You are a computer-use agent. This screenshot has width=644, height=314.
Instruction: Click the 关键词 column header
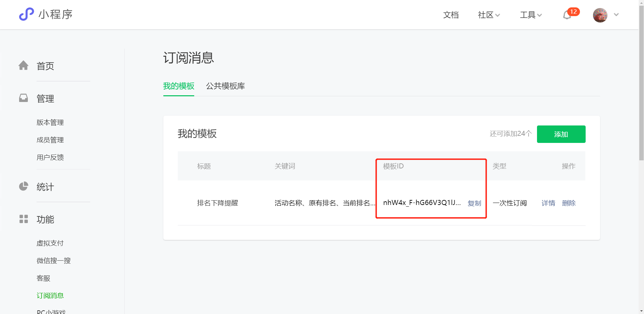pyautogui.click(x=285, y=166)
